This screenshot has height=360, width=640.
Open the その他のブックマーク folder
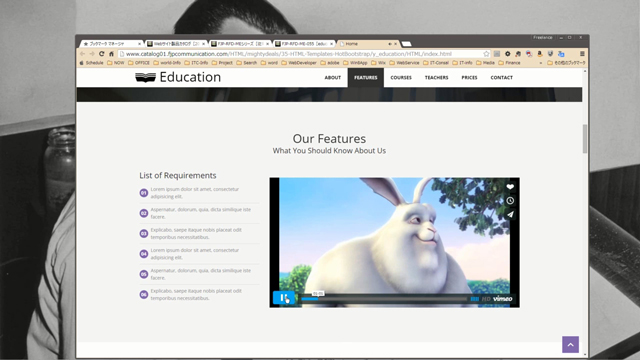[x=566, y=63]
